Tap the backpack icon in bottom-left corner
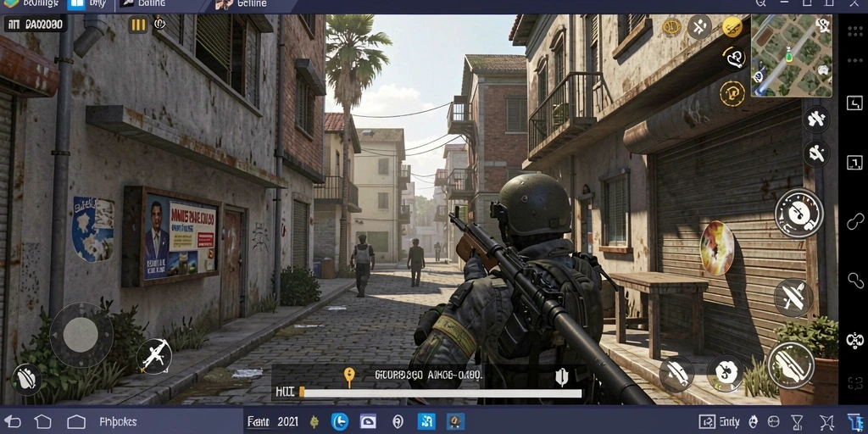Screen dimensions: 868x434 pos(26,379)
